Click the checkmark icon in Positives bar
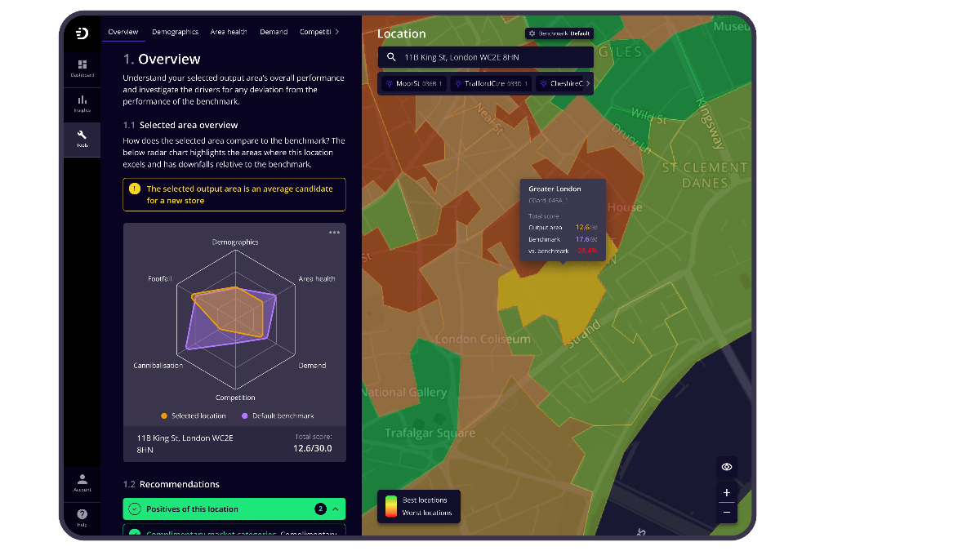The image size is (980, 551). click(135, 509)
